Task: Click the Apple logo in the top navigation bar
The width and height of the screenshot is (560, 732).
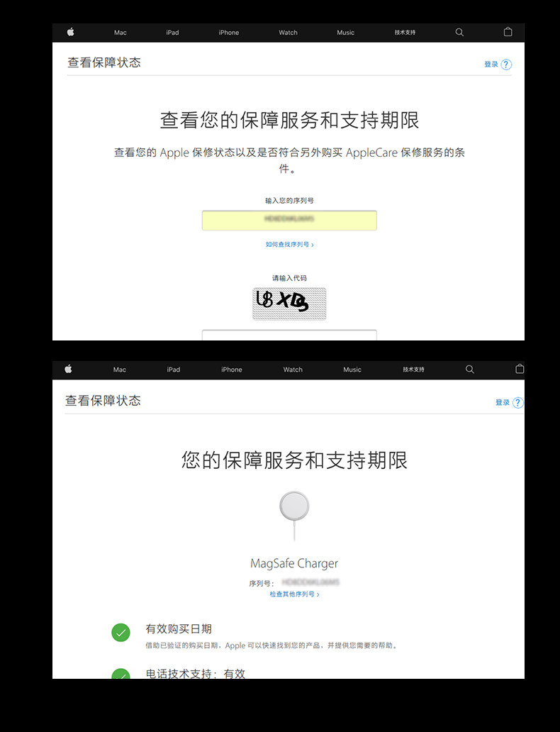Action: (70, 32)
